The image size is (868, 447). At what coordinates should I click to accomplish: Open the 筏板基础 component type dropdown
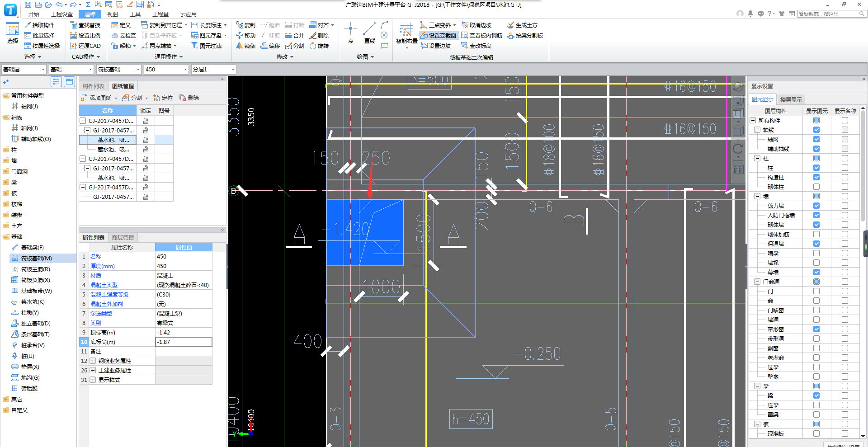pyautogui.click(x=118, y=69)
